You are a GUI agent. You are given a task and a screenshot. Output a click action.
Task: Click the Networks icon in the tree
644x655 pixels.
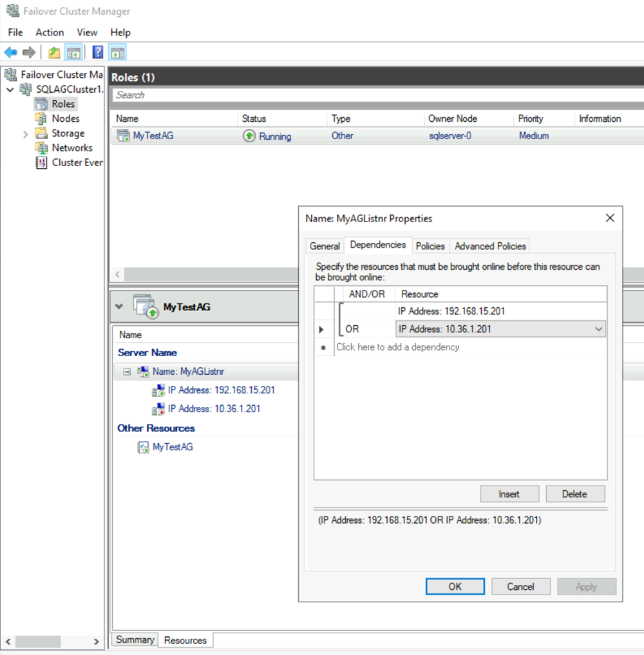41,148
